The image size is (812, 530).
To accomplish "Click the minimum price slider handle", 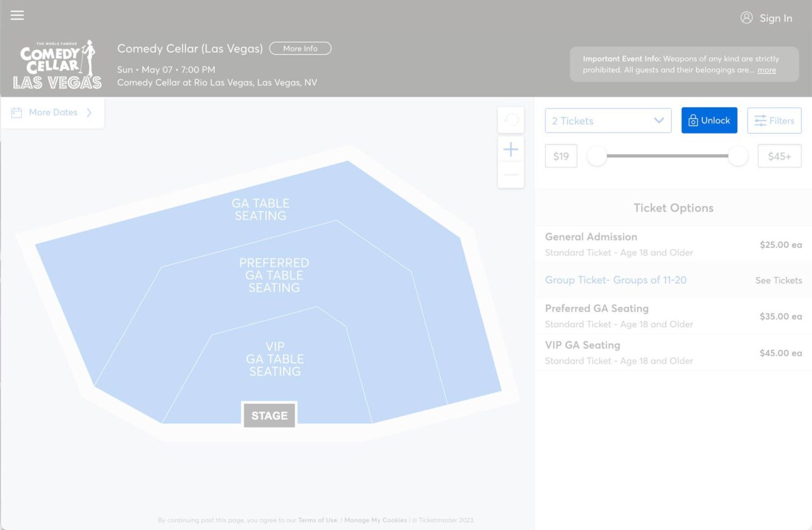I will 597,156.
